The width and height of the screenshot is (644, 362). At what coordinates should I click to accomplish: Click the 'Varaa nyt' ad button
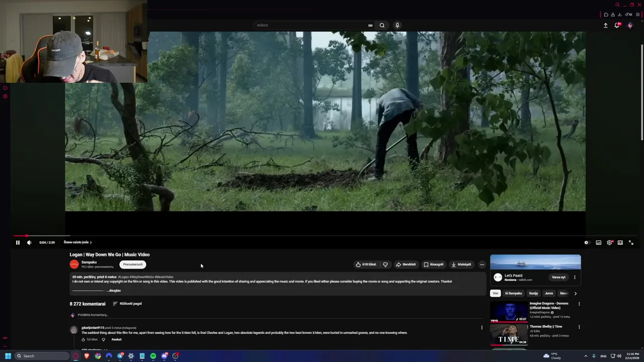(558, 277)
